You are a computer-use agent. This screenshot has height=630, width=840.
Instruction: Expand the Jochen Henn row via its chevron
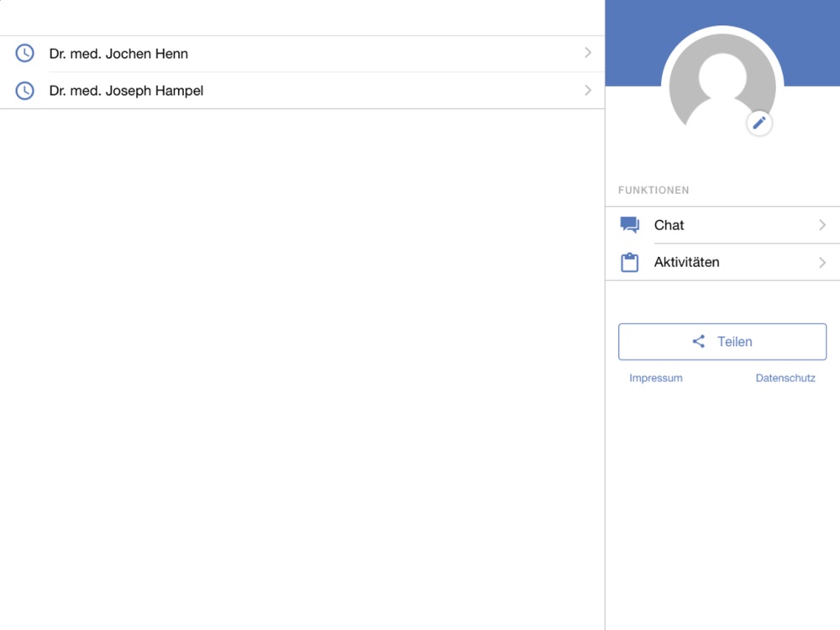click(588, 53)
